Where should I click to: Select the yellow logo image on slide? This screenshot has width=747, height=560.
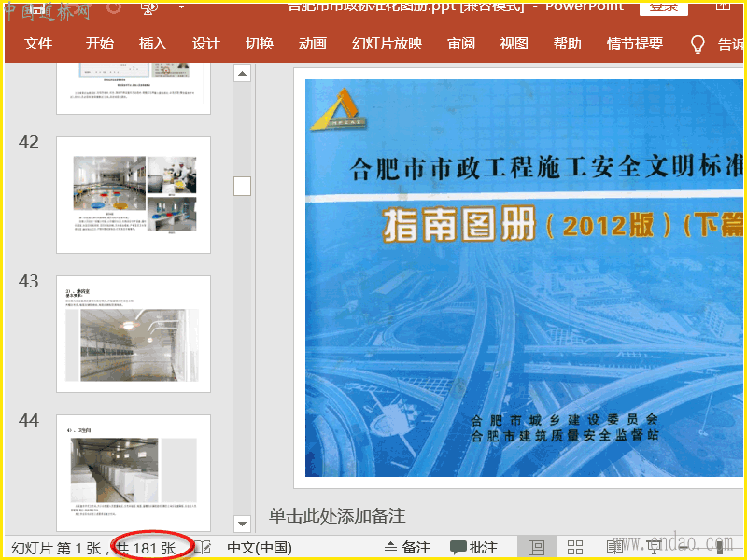click(339, 109)
